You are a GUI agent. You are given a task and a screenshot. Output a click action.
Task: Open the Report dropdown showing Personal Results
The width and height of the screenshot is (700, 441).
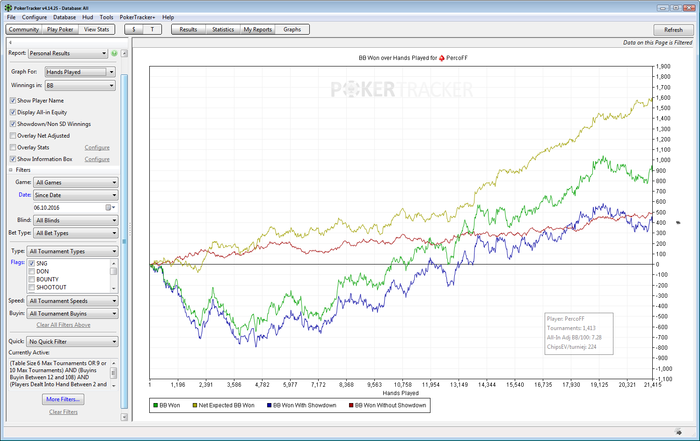[x=68, y=53]
